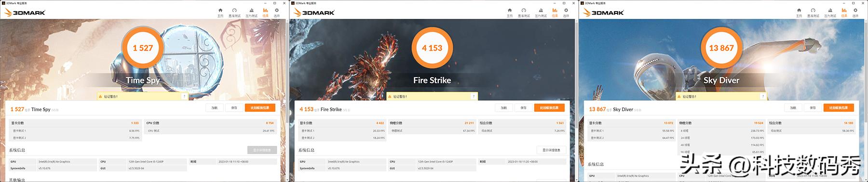This screenshot has height=182, width=868.
Task: Open the Home tab in the Fire Strike window
Action: click(510, 13)
